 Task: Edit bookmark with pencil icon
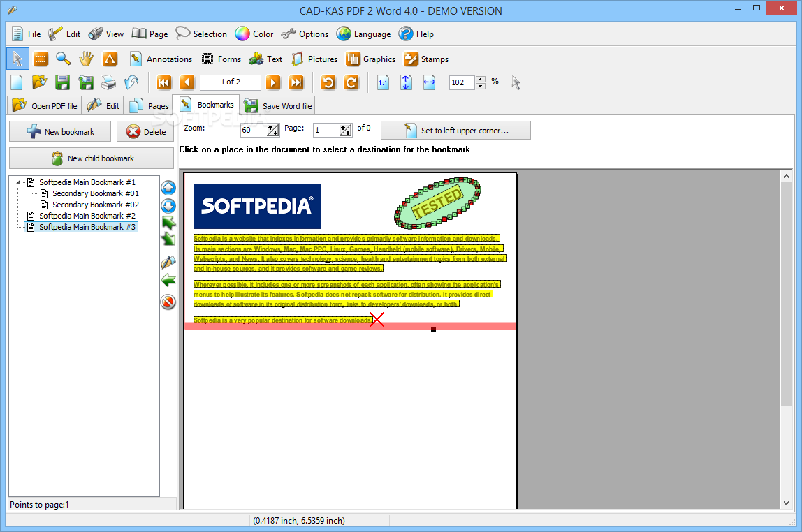tap(168, 263)
